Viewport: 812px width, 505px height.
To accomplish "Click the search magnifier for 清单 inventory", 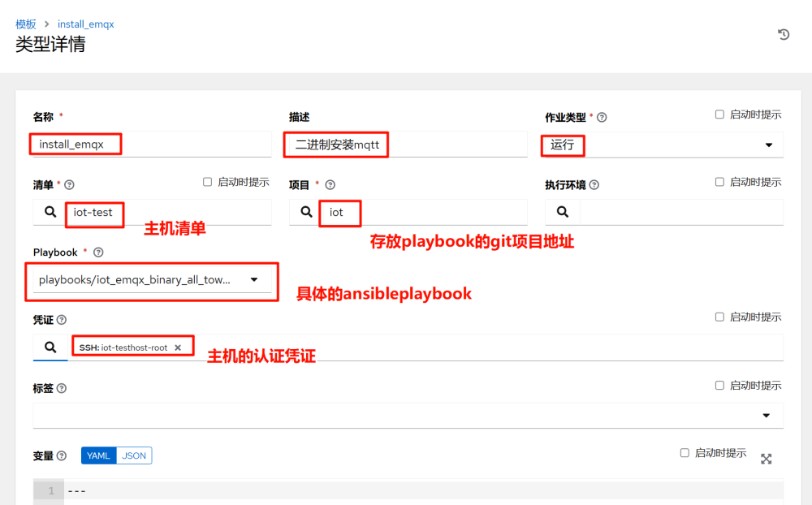I will tap(49, 213).
